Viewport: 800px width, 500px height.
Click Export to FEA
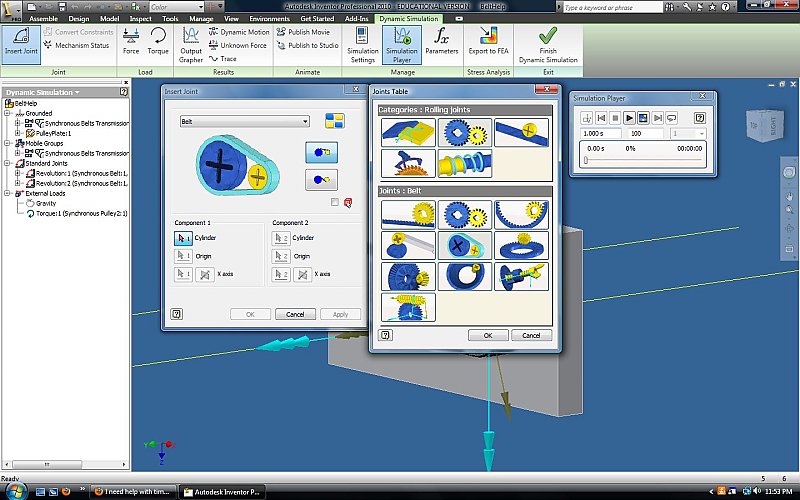(488, 41)
